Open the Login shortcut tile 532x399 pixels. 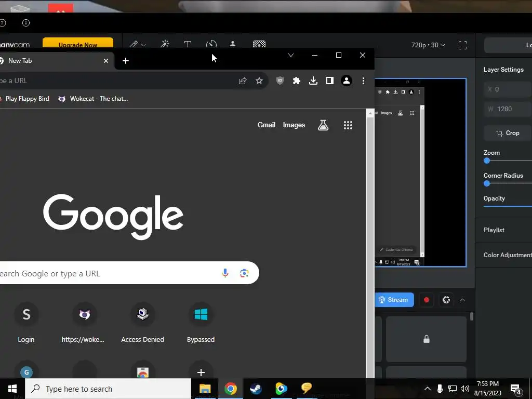point(26,322)
